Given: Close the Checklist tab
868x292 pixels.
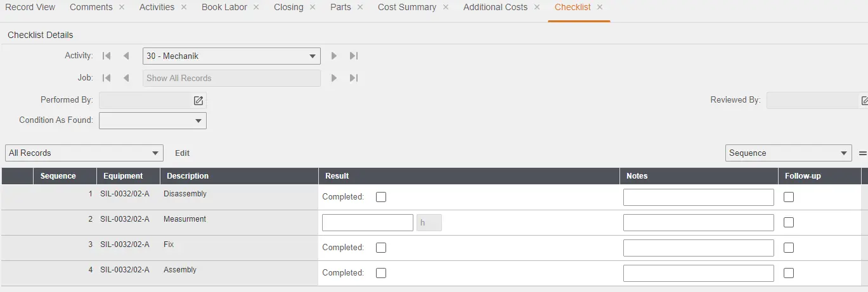Looking at the screenshot, I should click(x=600, y=8).
